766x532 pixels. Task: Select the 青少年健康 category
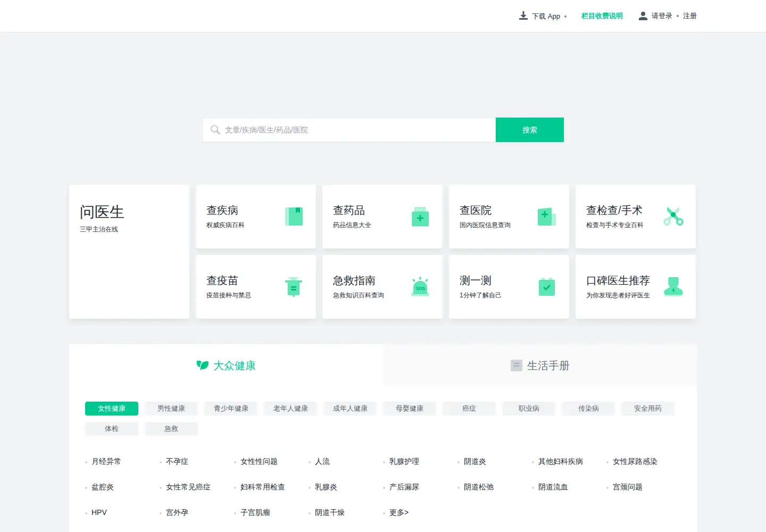pyautogui.click(x=231, y=409)
